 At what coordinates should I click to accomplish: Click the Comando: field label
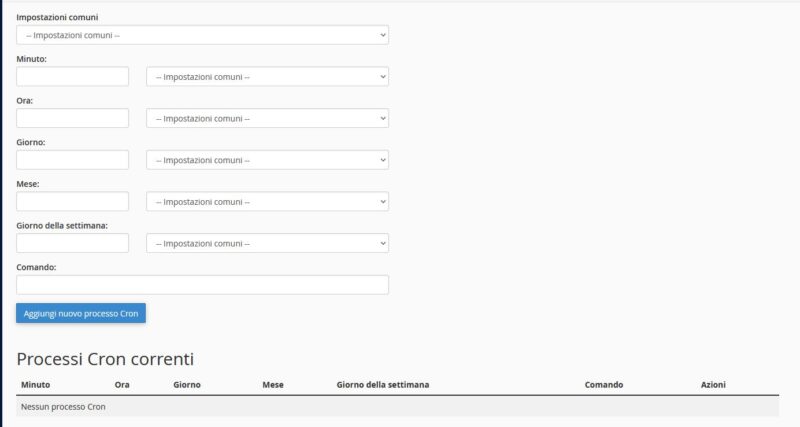[x=36, y=267]
